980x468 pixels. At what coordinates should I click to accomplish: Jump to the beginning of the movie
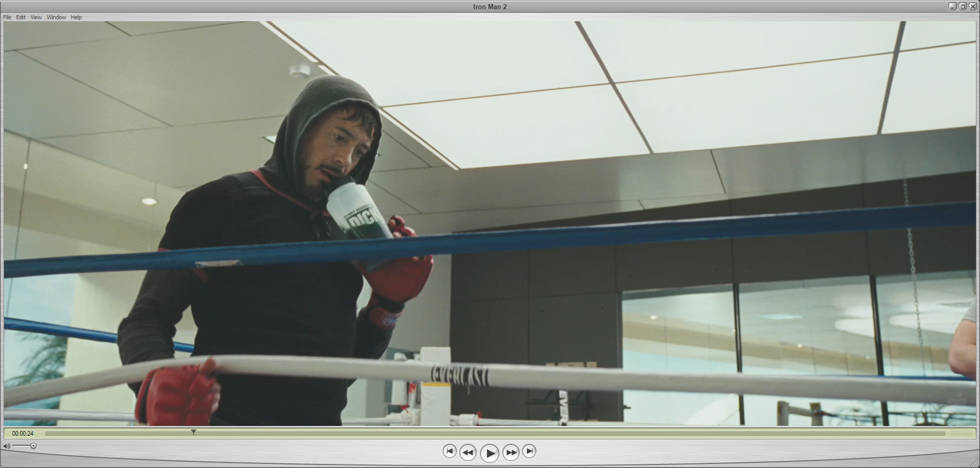tap(450, 451)
